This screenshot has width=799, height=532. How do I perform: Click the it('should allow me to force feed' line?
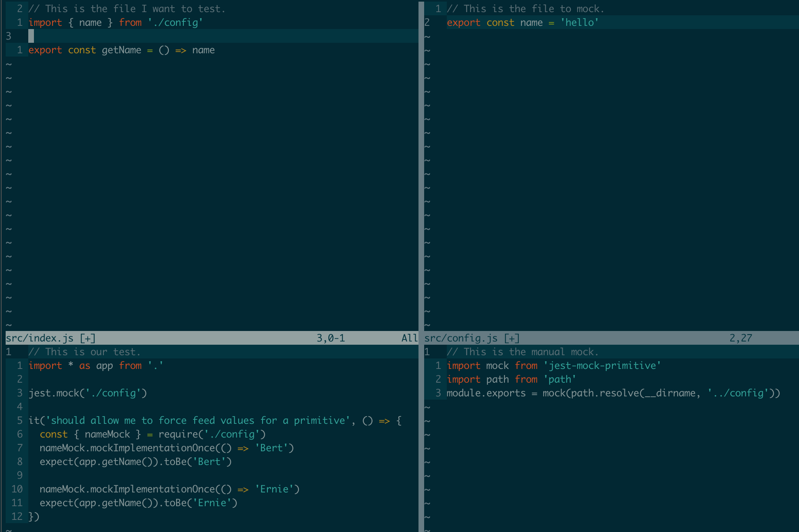(215, 420)
